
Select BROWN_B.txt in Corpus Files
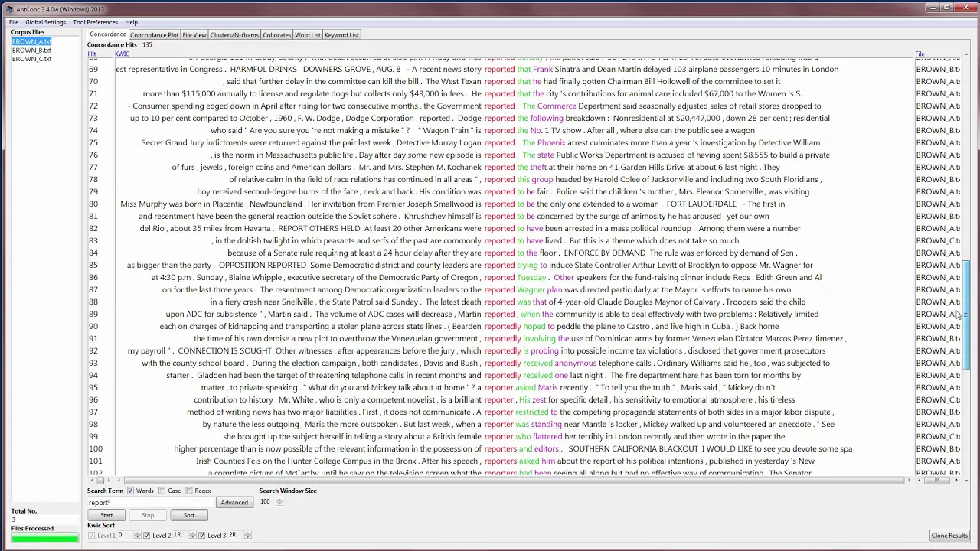(31, 50)
